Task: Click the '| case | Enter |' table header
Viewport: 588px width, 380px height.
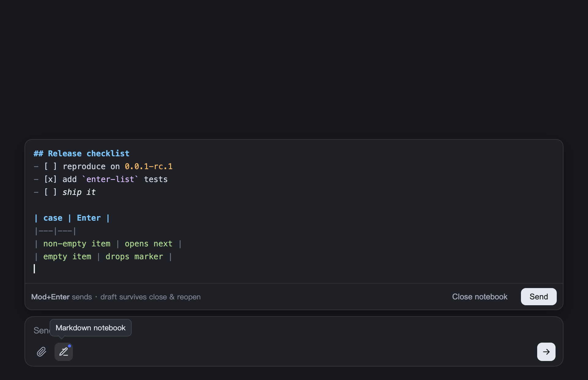Action: 72,218
